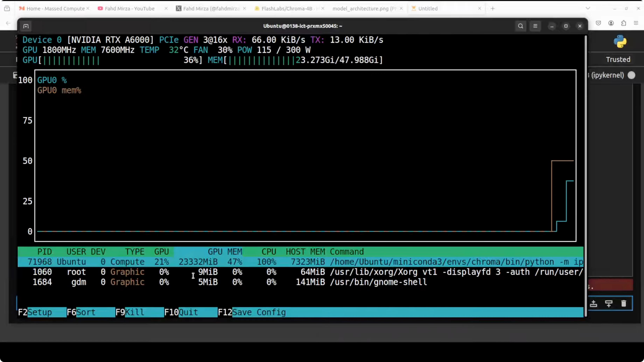Expand the list all tabs chevron

click(x=588, y=8)
